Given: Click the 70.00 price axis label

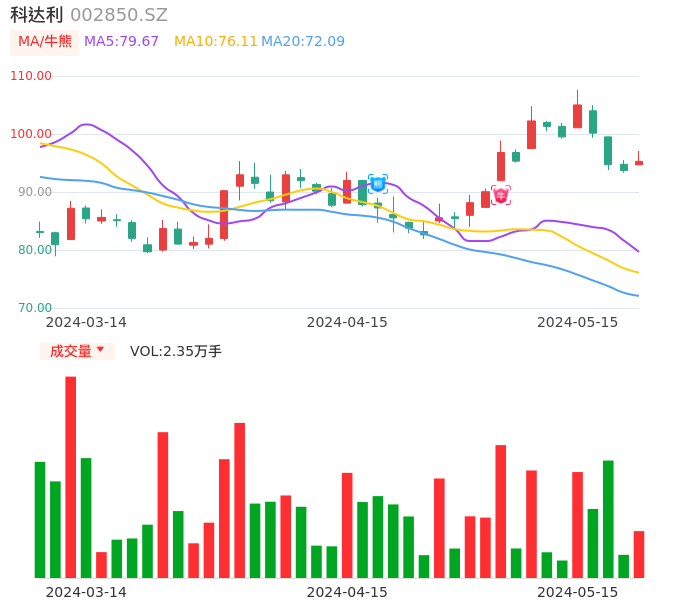Looking at the screenshot, I should [31, 308].
